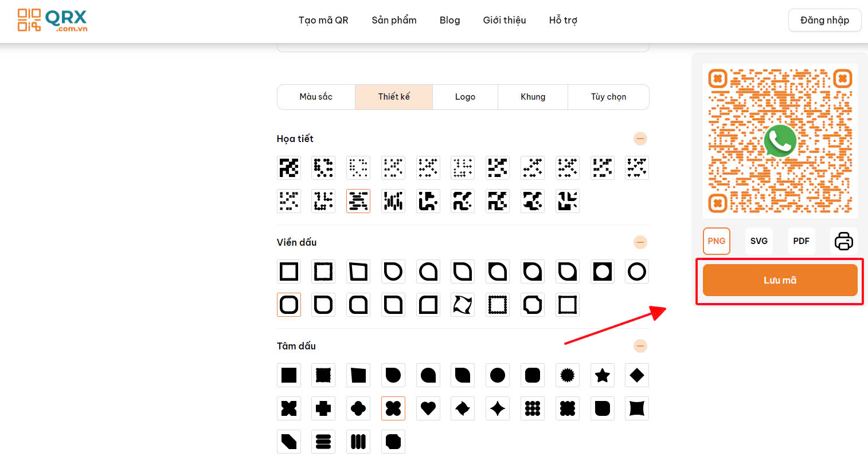This screenshot has width=868, height=472.
Task: Open the Thiết kế tab
Action: [394, 97]
